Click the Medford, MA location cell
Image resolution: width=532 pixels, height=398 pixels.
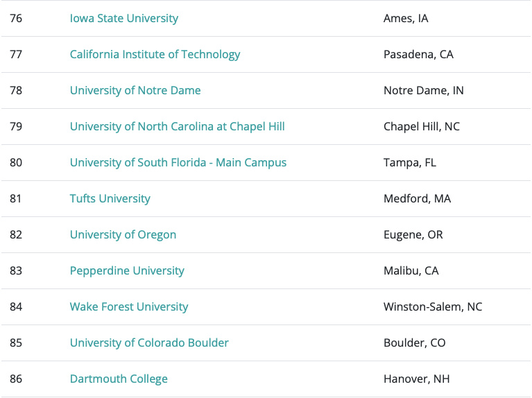(x=417, y=199)
